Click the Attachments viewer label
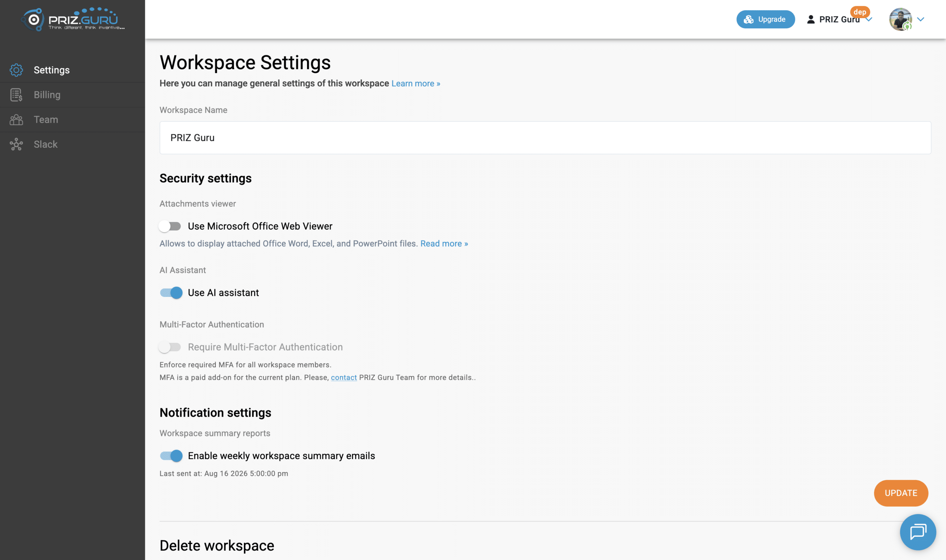 click(197, 204)
